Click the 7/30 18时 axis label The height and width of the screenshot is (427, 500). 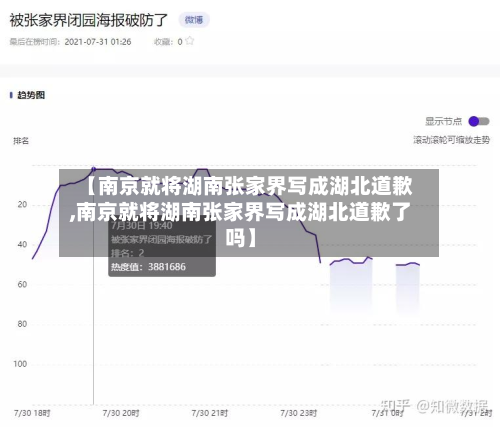(x=32, y=414)
